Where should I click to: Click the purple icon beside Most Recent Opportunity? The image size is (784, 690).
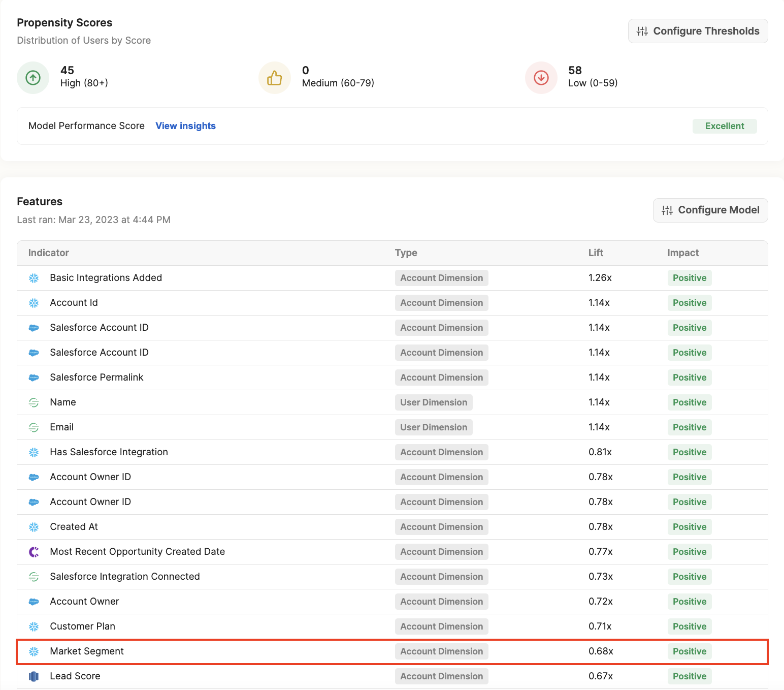pyautogui.click(x=34, y=552)
